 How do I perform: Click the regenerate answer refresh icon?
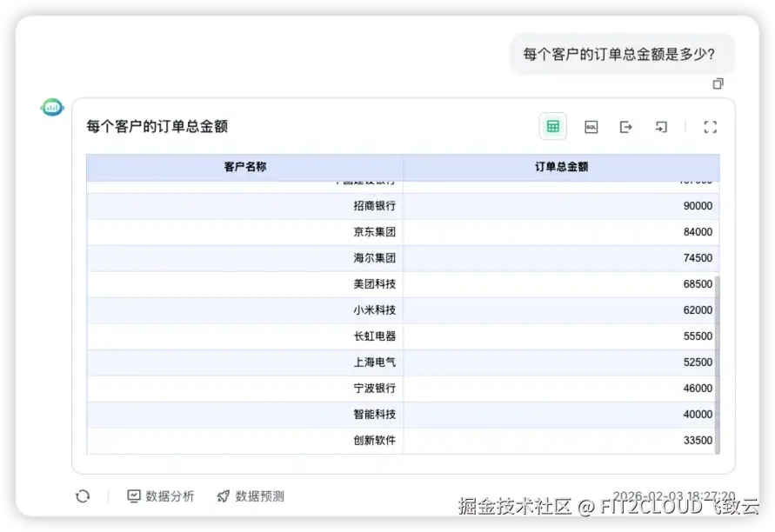click(83, 496)
